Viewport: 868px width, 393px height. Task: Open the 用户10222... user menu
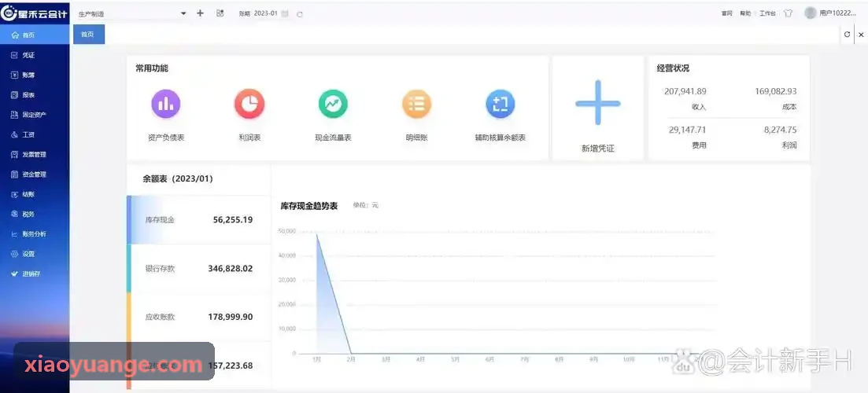point(837,13)
